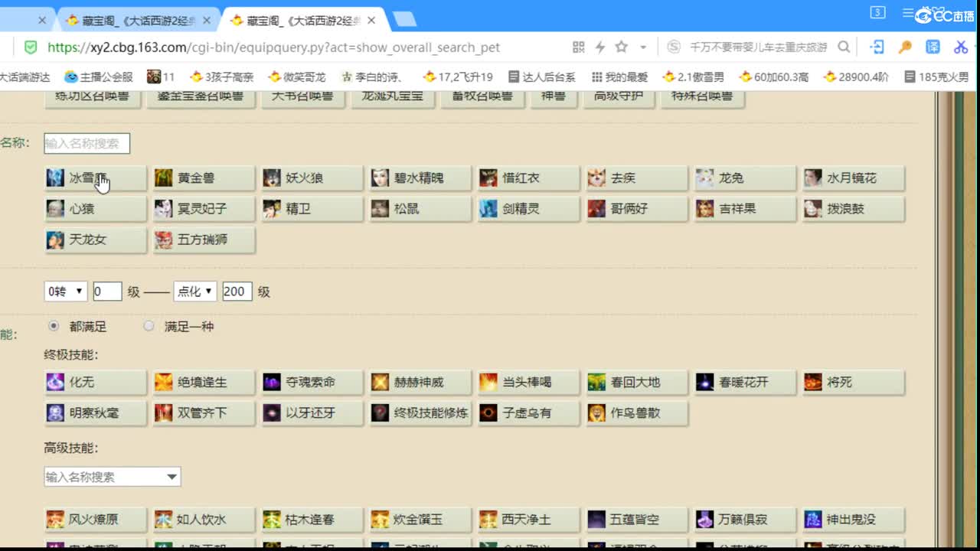
Task: Pick the 炊金馔玉 skill
Action: (x=420, y=520)
